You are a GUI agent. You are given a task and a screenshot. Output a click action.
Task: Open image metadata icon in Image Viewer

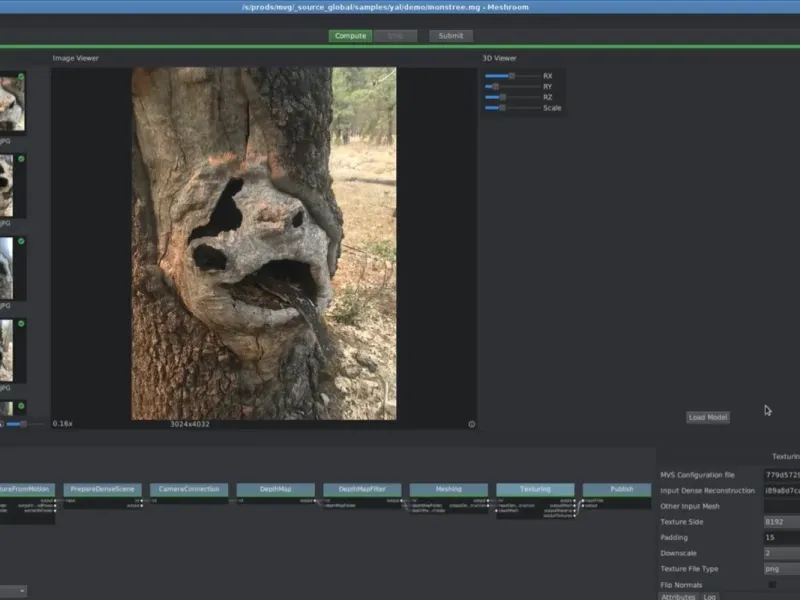(471, 424)
